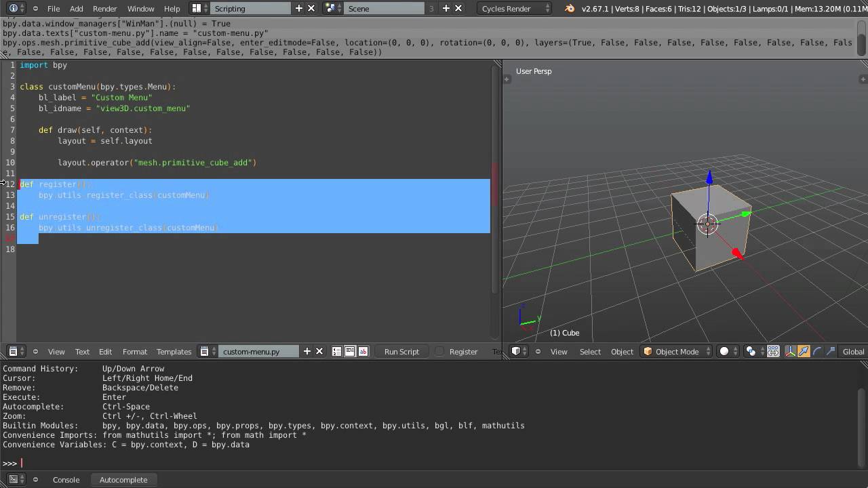Open the Object menu
This screenshot has width=868, height=488.
(622, 351)
